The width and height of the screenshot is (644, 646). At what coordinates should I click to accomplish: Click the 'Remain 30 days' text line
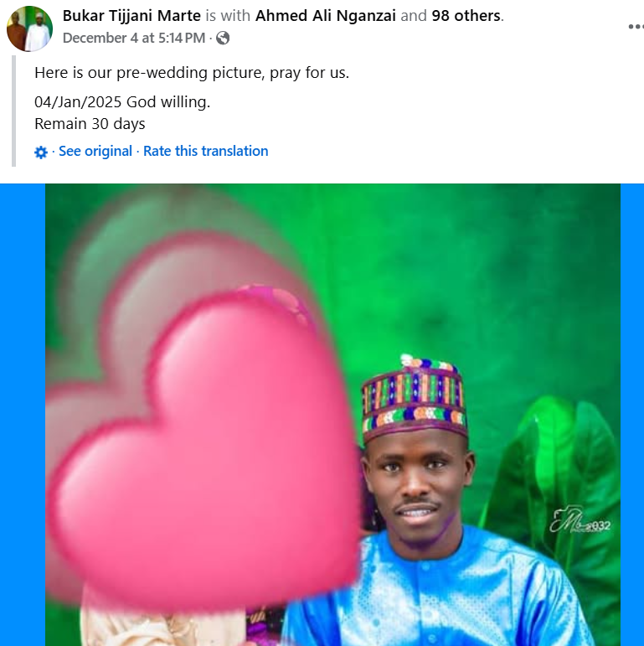pos(90,124)
